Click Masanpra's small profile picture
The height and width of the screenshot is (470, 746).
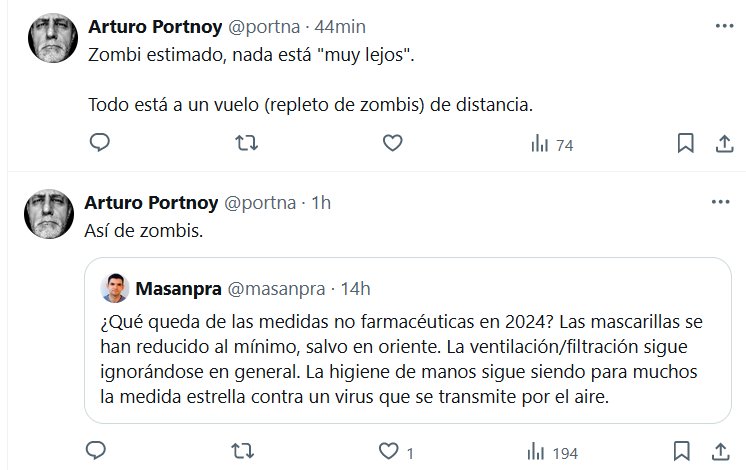[114, 288]
